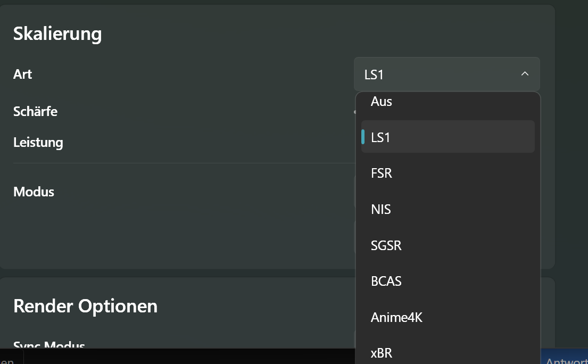Click the Render Optionen section heading
The width and height of the screenshot is (588, 364).
click(x=85, y=305)
